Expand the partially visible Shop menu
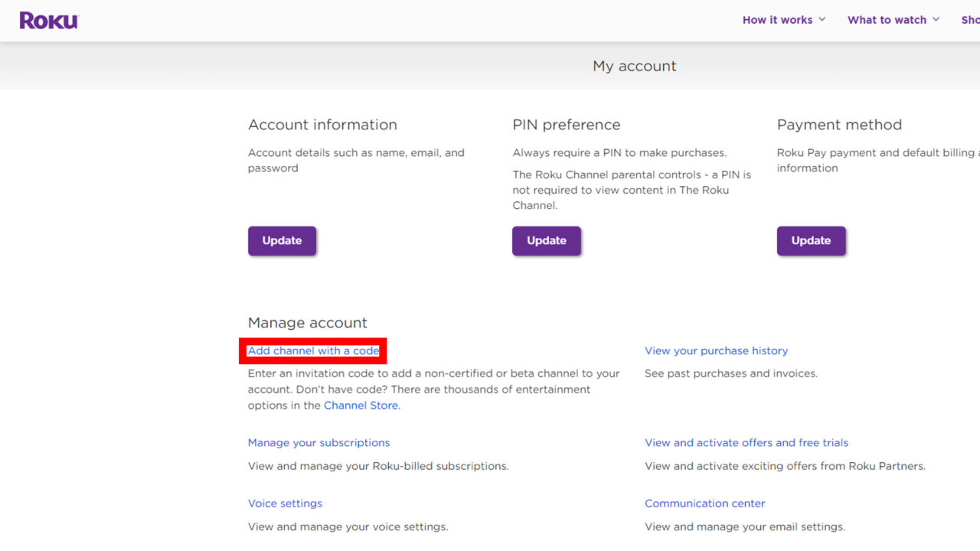This screenshot has height=551, width=980. [x=971, y=20]
